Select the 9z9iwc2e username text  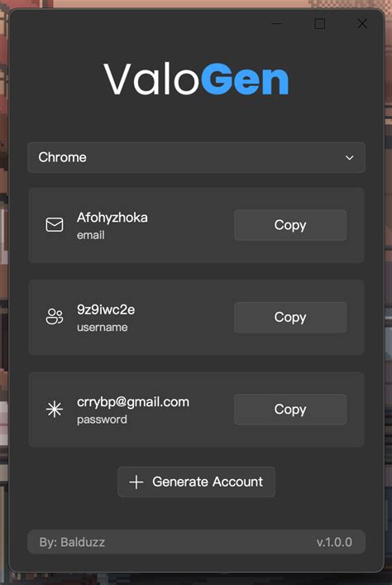tap(106, 309)
